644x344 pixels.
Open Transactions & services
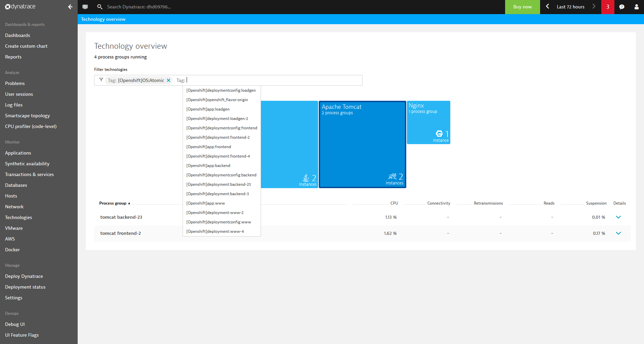tap(29, 174)
